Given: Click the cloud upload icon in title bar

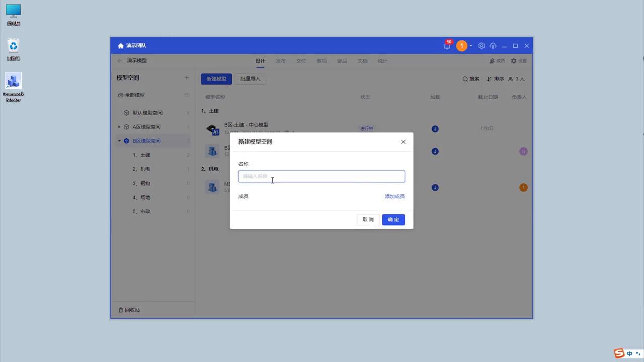Looking at the screenshot, I should pos(493,46).
